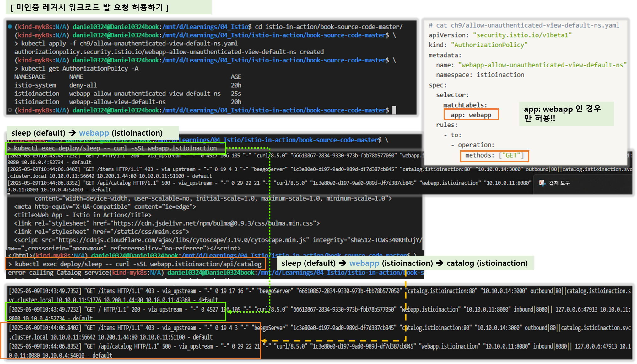This screenshot has height=364, width=637.
Task: Click the AuthorizationPolicy kind value in YAML
Action: point(489,45)
